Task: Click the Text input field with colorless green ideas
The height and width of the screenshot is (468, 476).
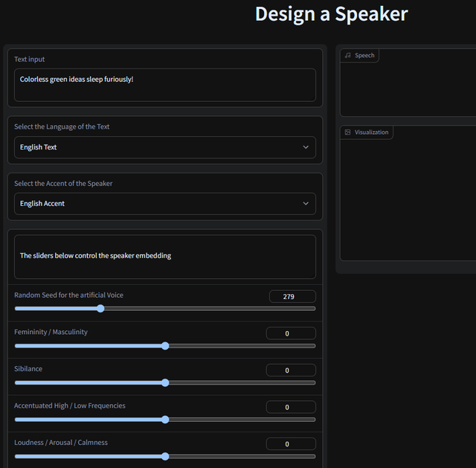Action: tap(164, 85)
